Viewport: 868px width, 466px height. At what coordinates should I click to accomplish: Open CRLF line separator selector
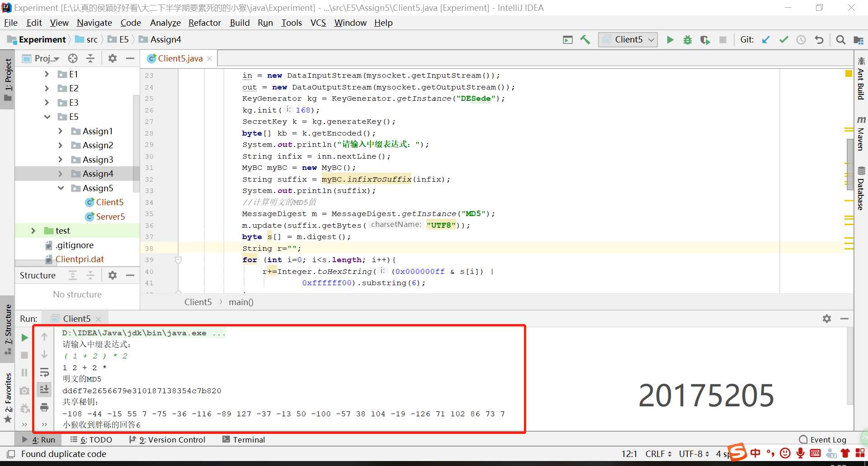point(658,454)
